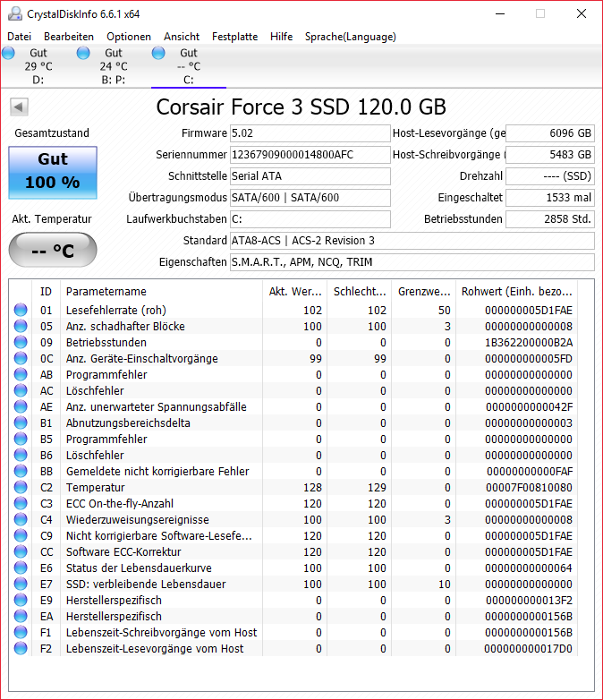Open the Sprache(Language) menu
The width and height of the screenshot is (603, 700).
[x=351, y=37]
